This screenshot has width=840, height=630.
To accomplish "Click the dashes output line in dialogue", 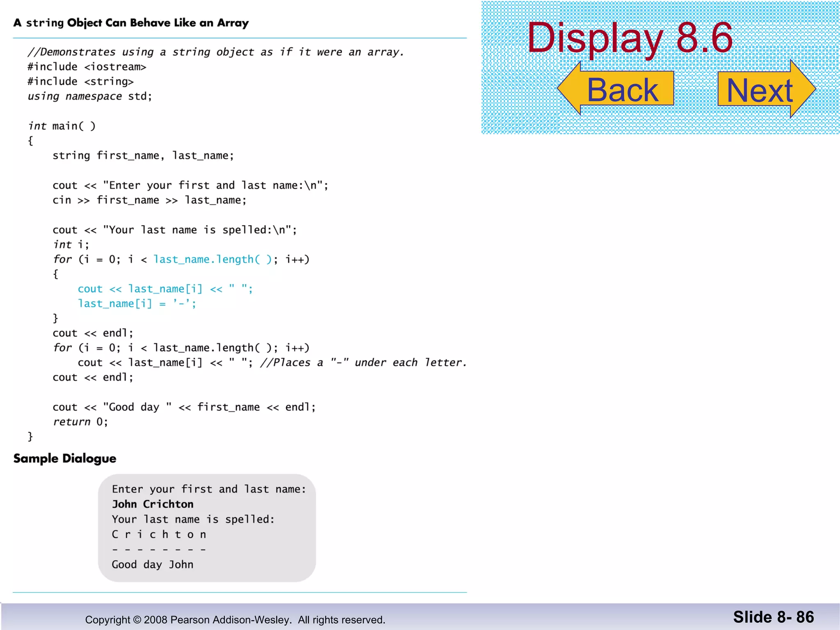I will [159, 549].
